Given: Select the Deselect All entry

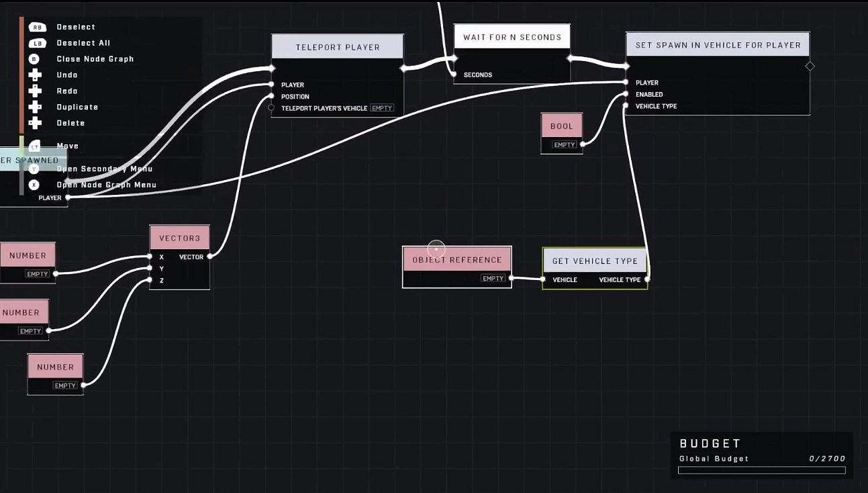Looking at the screenshot, I should 83,43.
